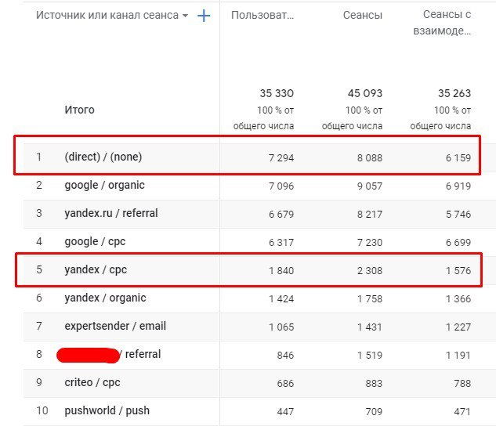Viewport: 496px width, 448px height.
Task: Click sessions value 1 758
Action: click(370, 298)
